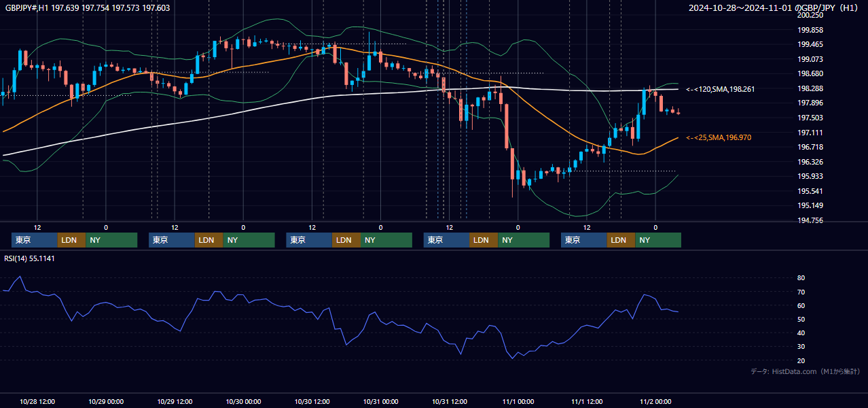Click the NY session box for 10/28
The image size is (868, 408).
pos(111,240)
